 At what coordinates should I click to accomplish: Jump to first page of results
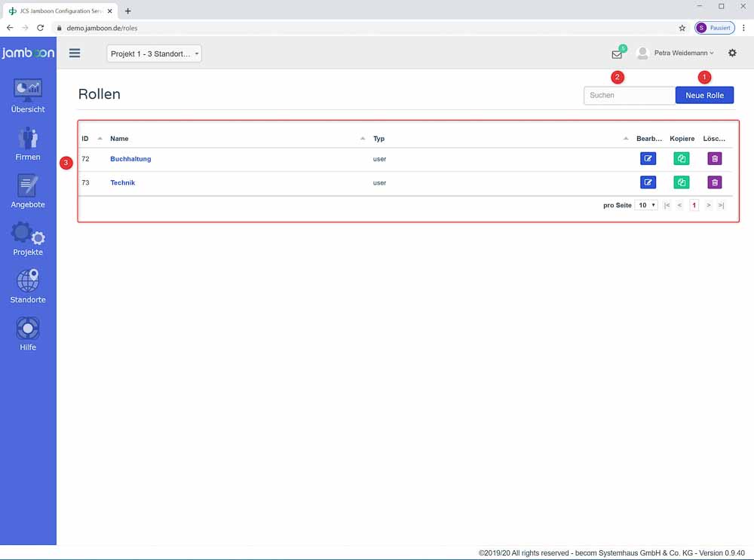click(667, 205)
